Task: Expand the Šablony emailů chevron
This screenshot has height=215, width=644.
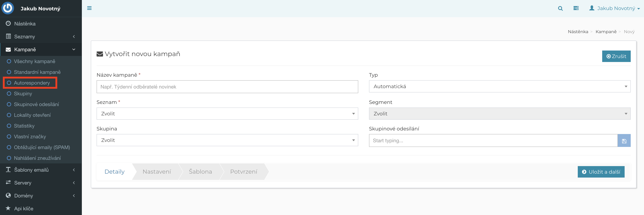Action: click(74, 170)
